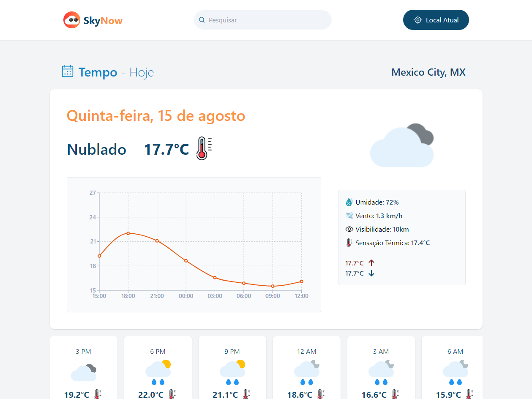532x399 pixels.
Task: Click the search magnifier icon in the search bar
Action: click(x=202, y=19)
